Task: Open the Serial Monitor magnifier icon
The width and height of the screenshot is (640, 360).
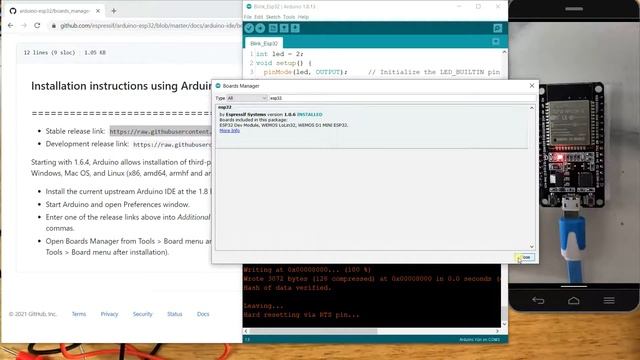Action: (497, 28)
